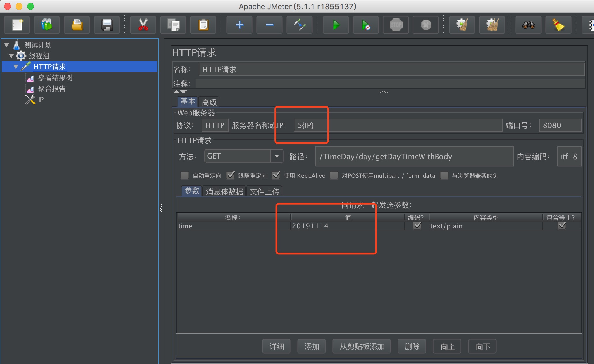Click the Reset search brush icon
This screenshot has height=364, width=594.
coord(558,25)
